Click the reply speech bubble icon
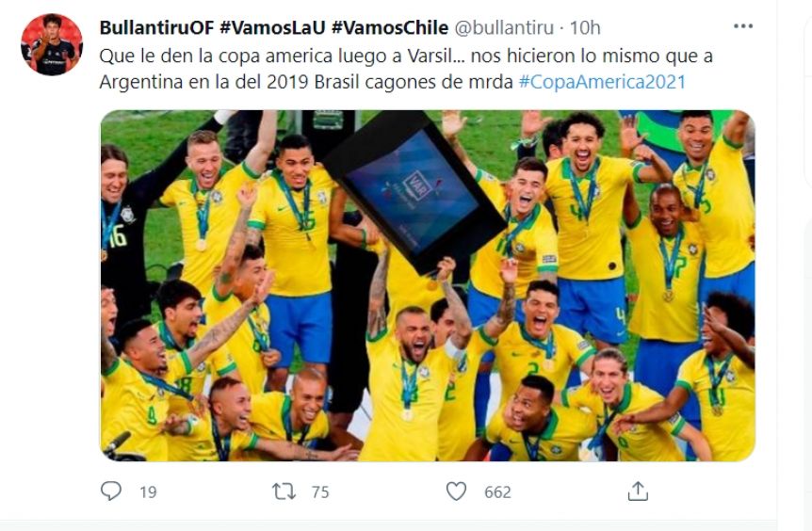Screen dimensions: 812x531 (x=111, y=491)
